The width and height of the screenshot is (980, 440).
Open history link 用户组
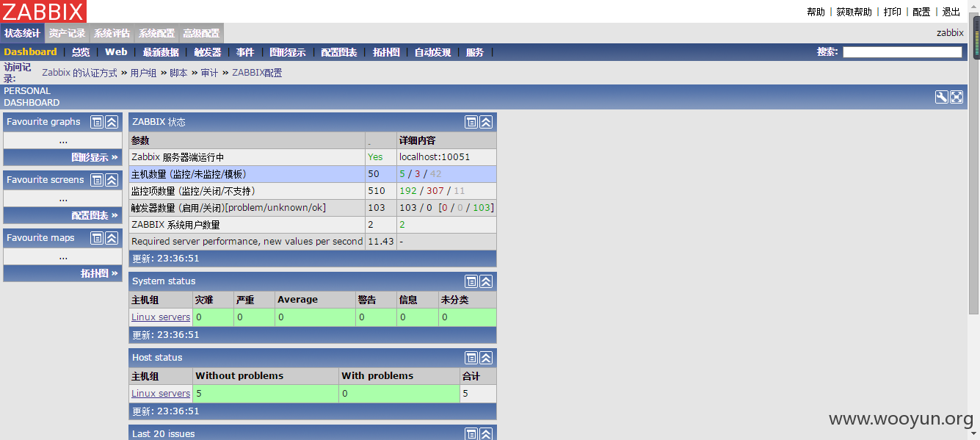(x=143, y=73)
